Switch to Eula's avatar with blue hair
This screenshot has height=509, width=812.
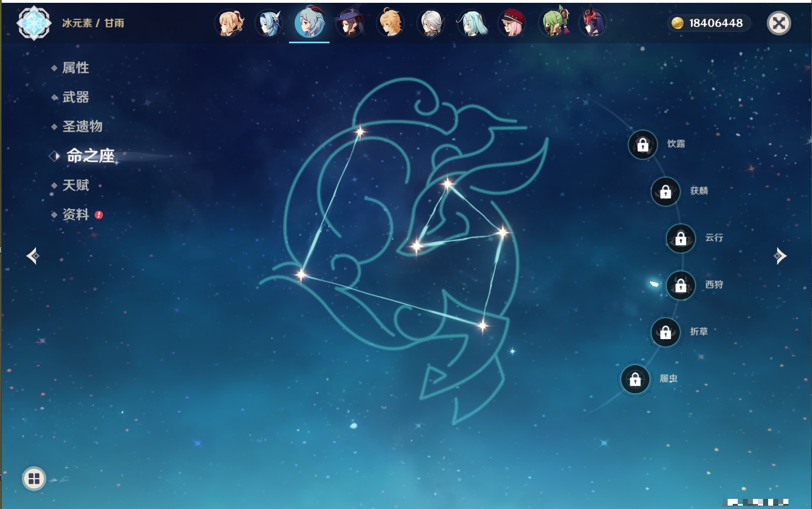pos(269,23)
